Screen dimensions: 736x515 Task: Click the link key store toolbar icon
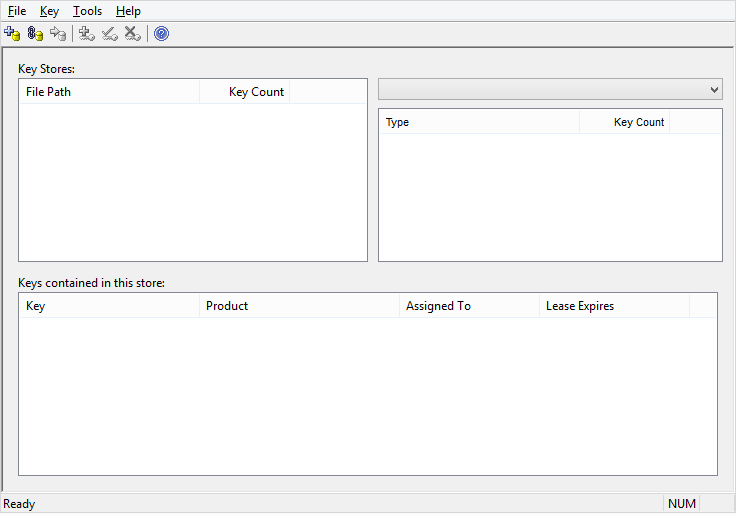point(35,34)
